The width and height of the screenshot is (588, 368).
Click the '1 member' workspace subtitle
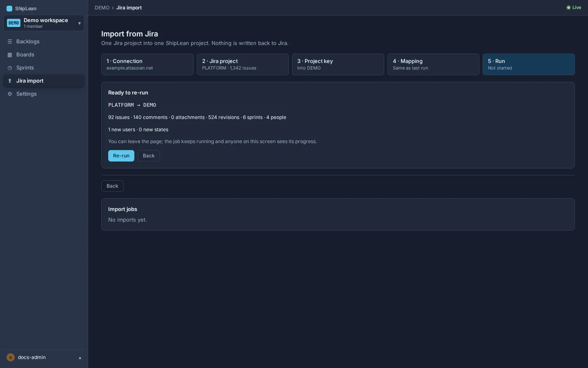(x=33, y=27)
